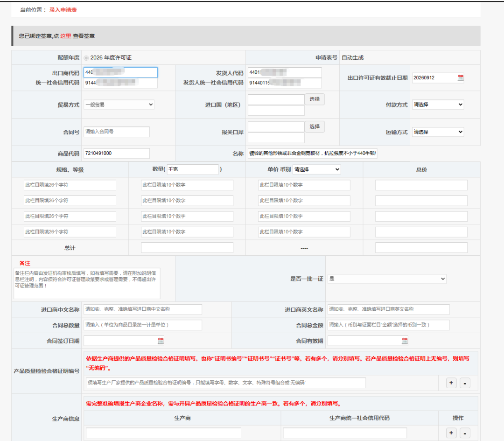Add a quality certificate number row
This screenshot has height=441, width=504.
coord(451,383)
